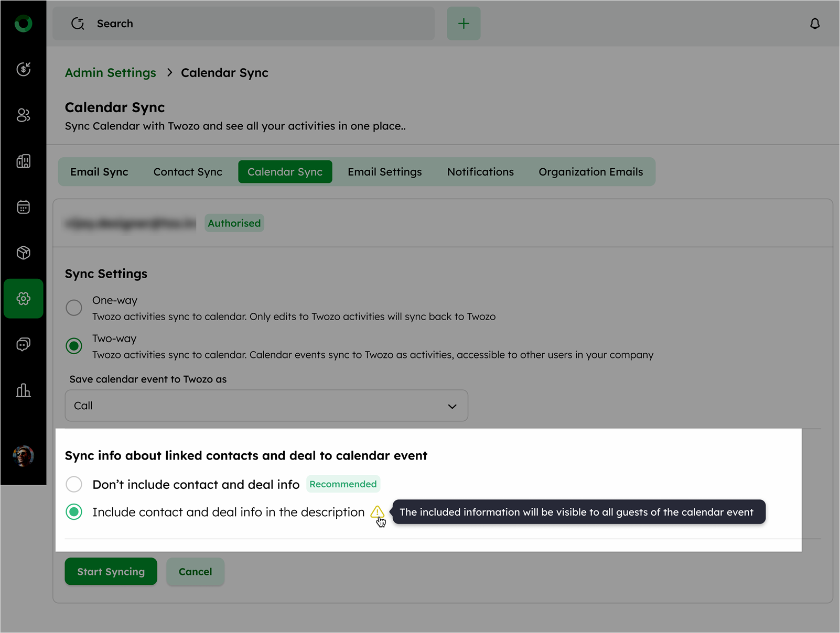Viewport: 840px width, 633px height.
Task: Click the Twozo logo icon
Action: (23, 24)
